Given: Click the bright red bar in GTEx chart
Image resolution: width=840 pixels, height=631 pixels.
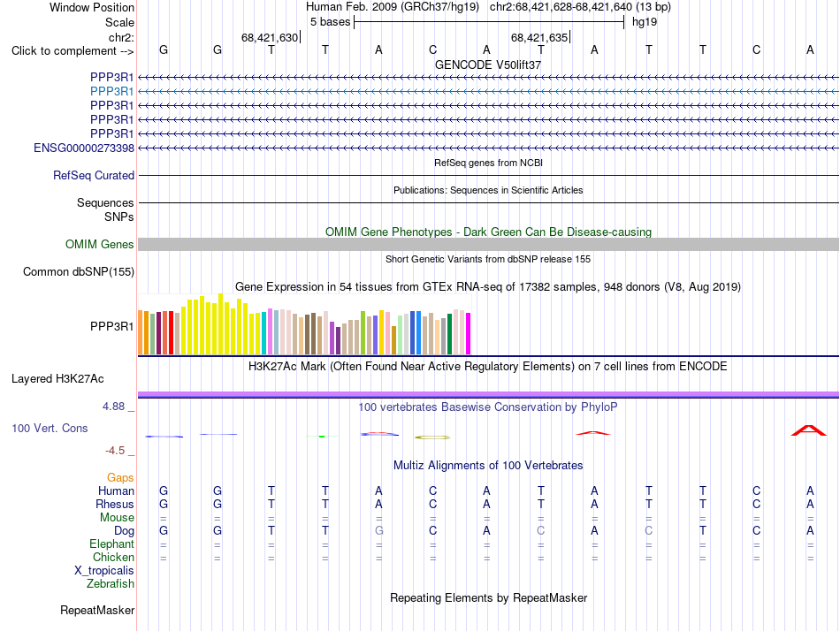Looking at the screenshot, I should pyautogui.click(x=171, y=332).
